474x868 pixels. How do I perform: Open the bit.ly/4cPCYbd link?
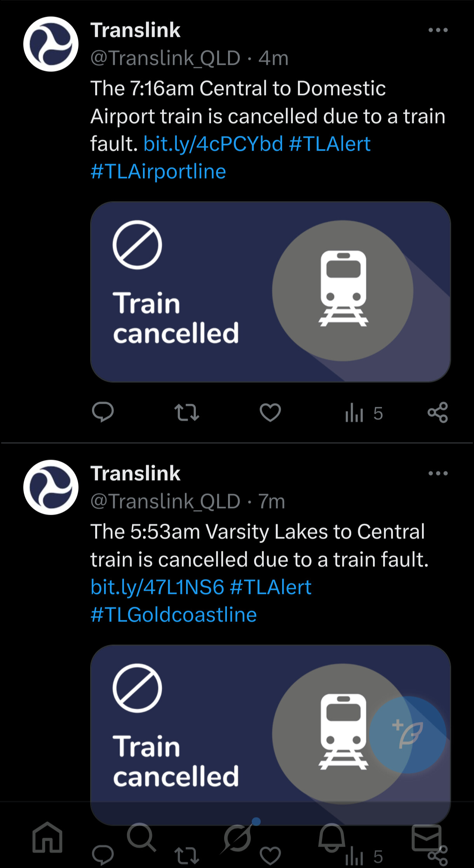tap(213, 144)
